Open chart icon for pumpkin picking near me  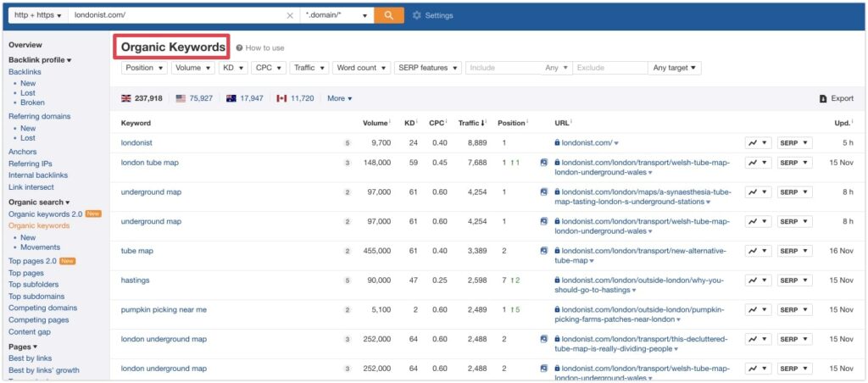758,310
